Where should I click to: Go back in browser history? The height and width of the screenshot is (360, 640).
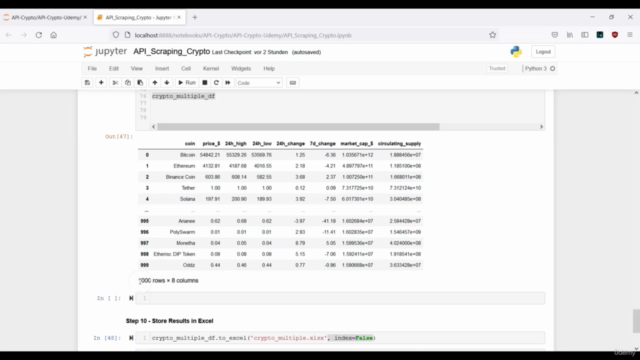(x=9, y=35)
